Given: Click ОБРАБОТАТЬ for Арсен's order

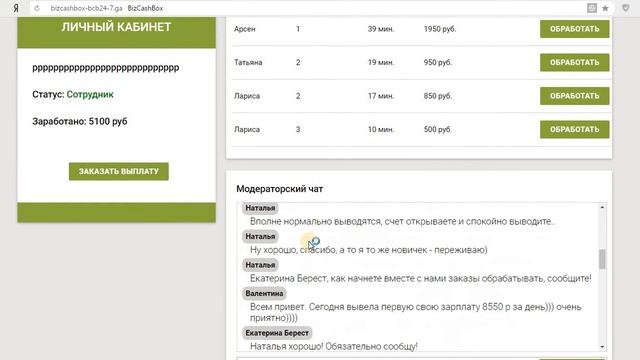Looking at the screenshot, I should pyautogui.click(x=574, y=29).
